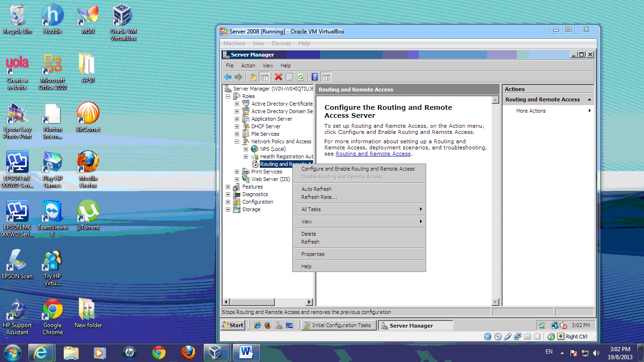Click Server Manager button in guest taskbar

tap(415, 325)
